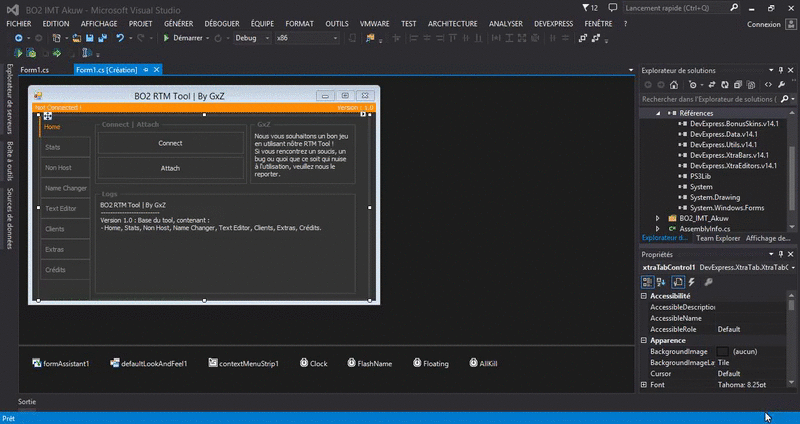Click the Connexion sign-in link
The height and width of the screenshot is (424, 800).
pyautogui.click(x=764, y=24)
